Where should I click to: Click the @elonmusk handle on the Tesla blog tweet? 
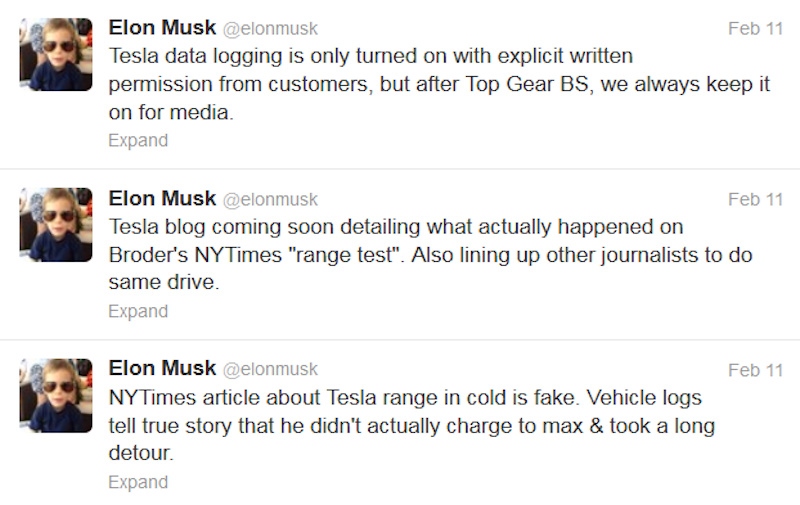coord(270,201)
